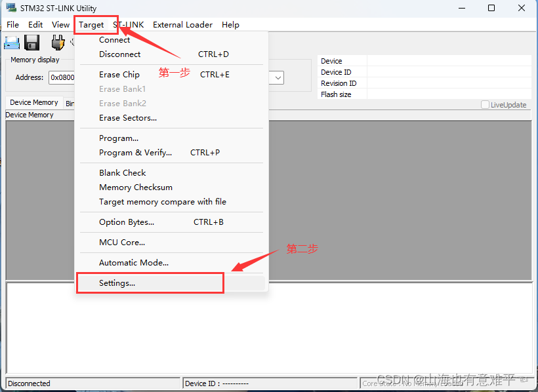The width and height of the screenshot is (538, 392).
Task: Open the memory data width dropdown
Action: (x=276, y=77)
